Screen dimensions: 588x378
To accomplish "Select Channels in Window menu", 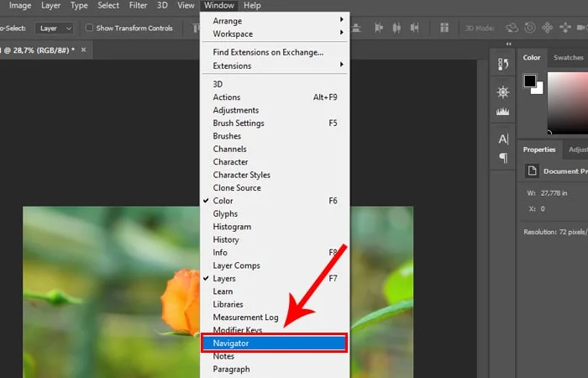I will (x=275, y=149).
